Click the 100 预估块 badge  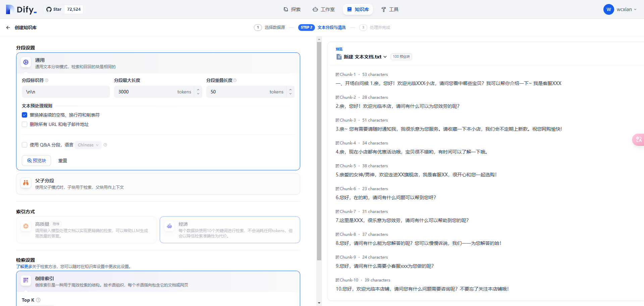coord(401,57)
